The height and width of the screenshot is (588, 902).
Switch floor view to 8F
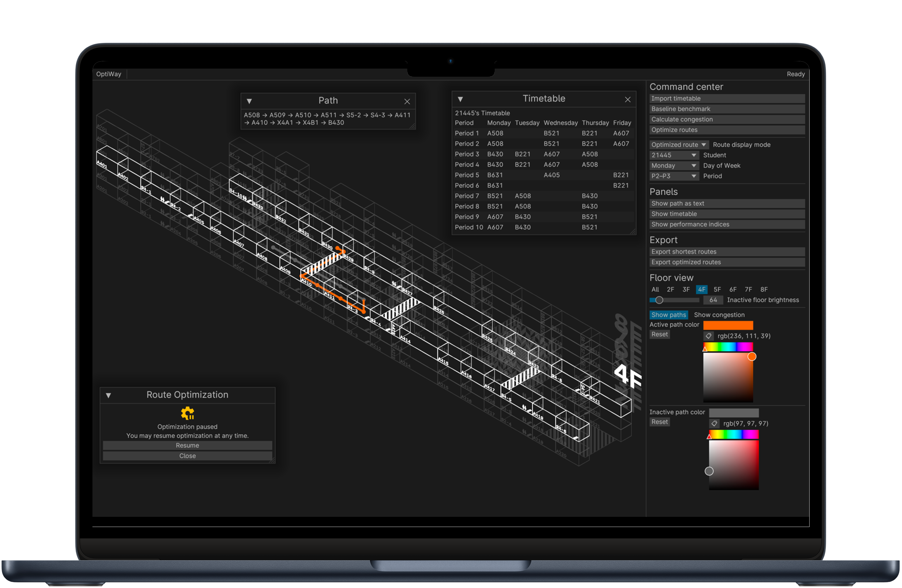764,290
